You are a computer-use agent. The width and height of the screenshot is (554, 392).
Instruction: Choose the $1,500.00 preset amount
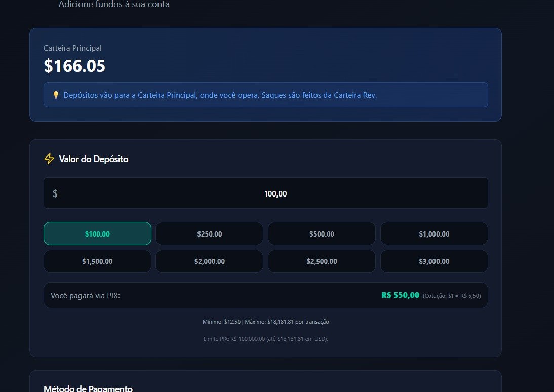(97, 261)
